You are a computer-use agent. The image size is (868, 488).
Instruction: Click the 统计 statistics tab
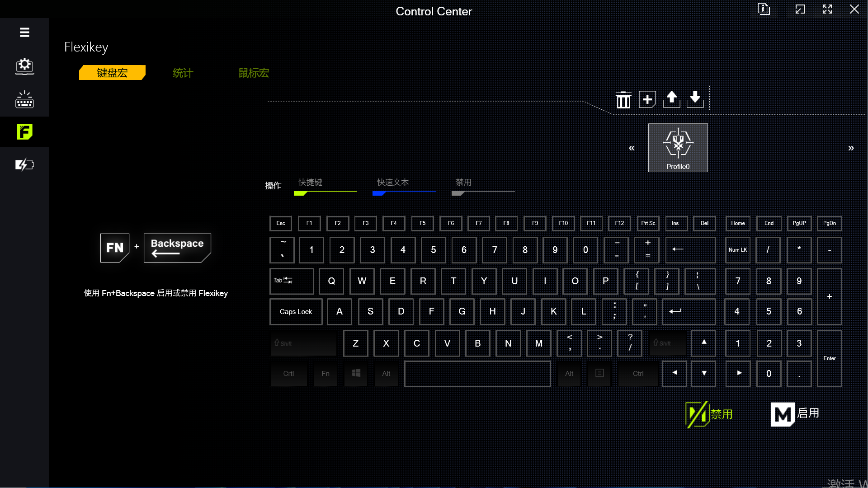183,73
